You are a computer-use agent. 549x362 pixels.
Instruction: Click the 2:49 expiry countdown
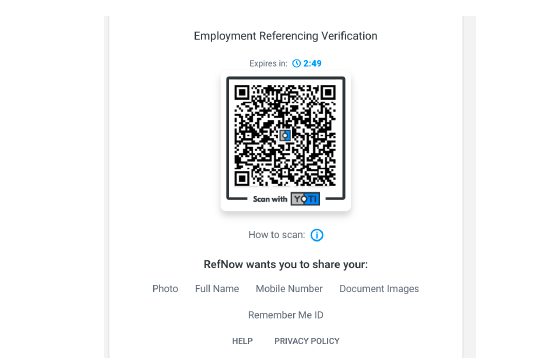pos(312,63)
